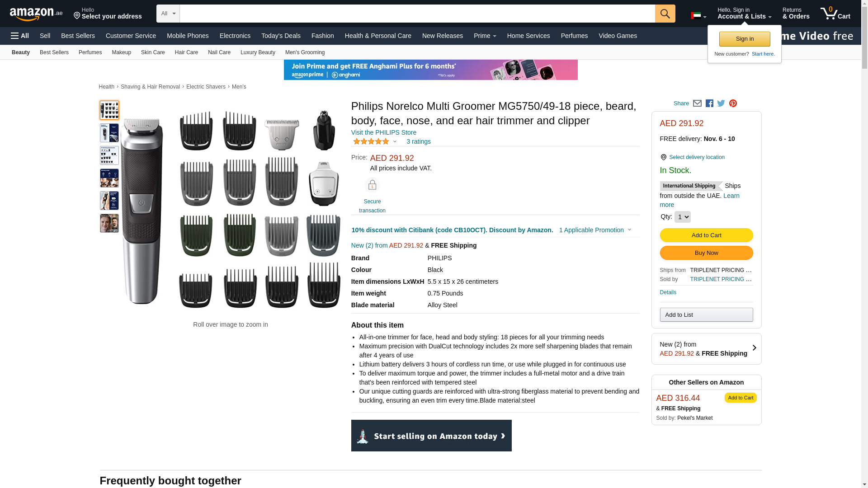Expand the star rating breakdown popover
Viewport: 868px width, 488px height.
395,141
